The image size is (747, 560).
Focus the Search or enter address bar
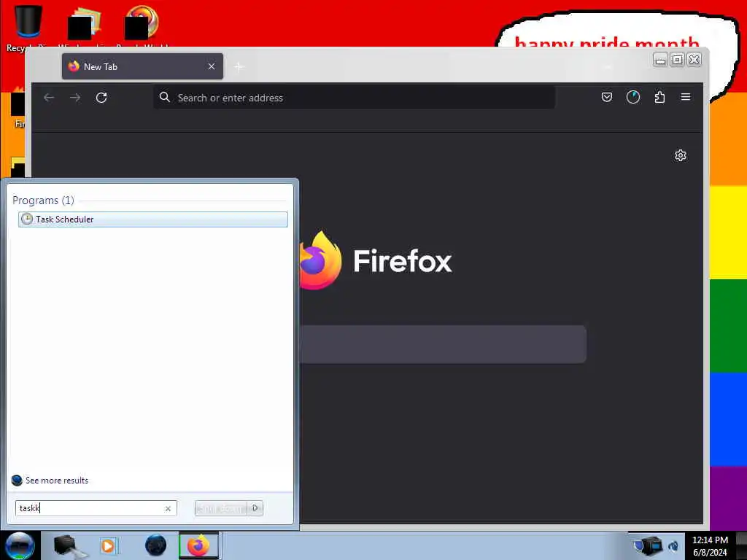pyautogui.click(x=354, y=98)
